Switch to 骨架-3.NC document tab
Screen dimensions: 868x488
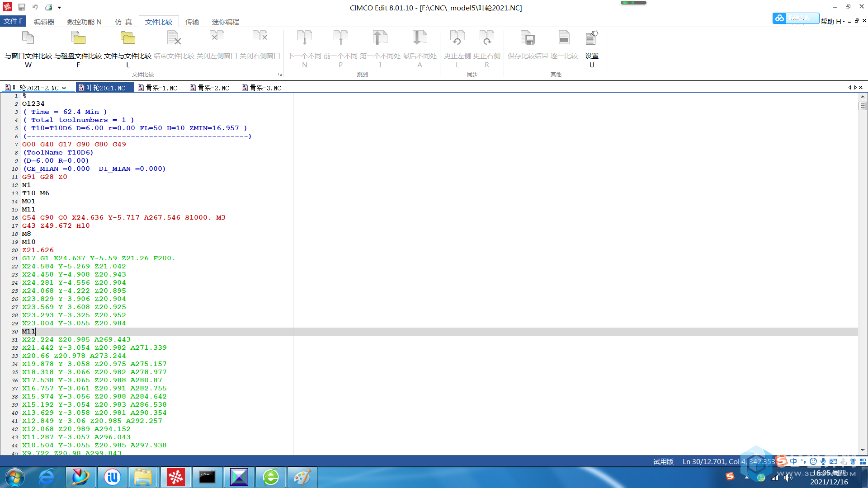click(x=262, y=88)
